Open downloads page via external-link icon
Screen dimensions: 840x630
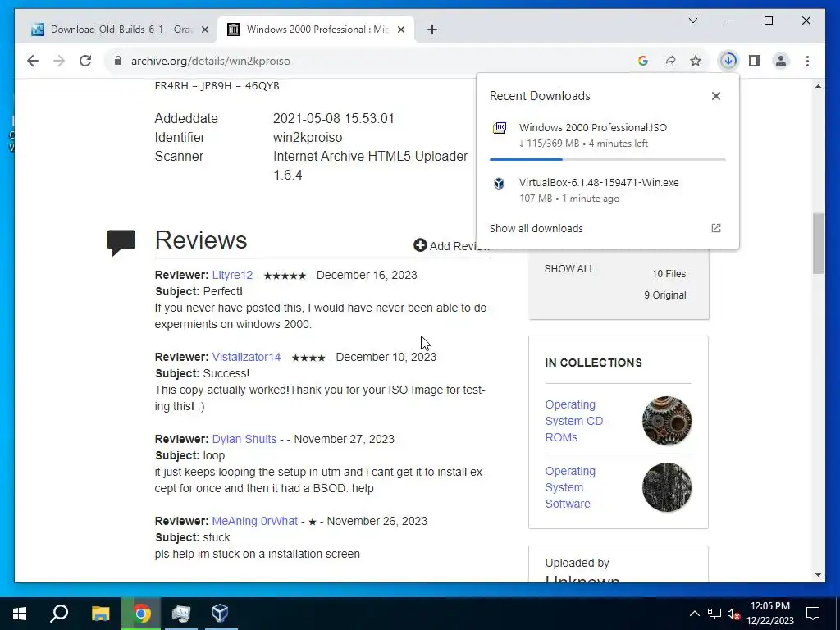click(715, 228)
